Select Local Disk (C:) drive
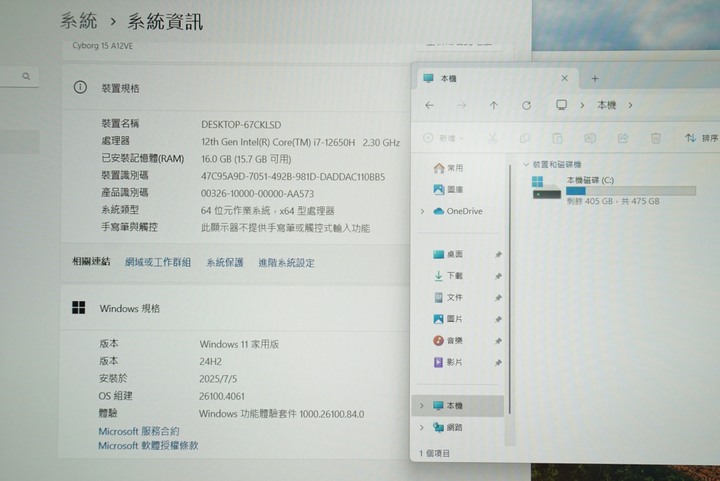This screenshot has width=720, height=481. (x=613, y=190)
